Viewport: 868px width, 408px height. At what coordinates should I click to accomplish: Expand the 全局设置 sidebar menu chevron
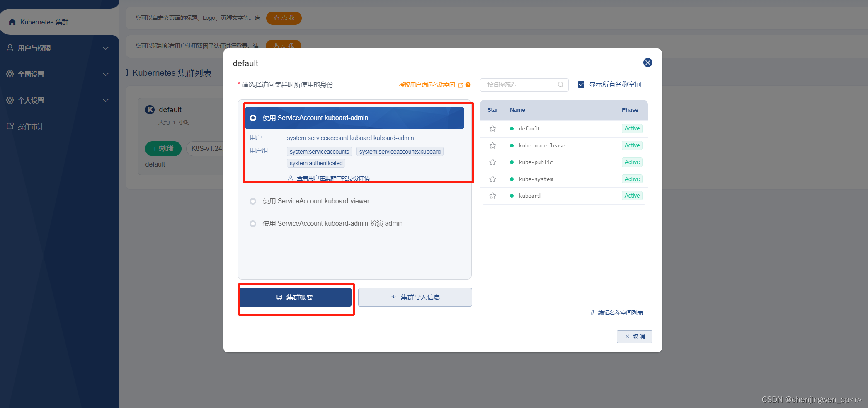(106, 75)
